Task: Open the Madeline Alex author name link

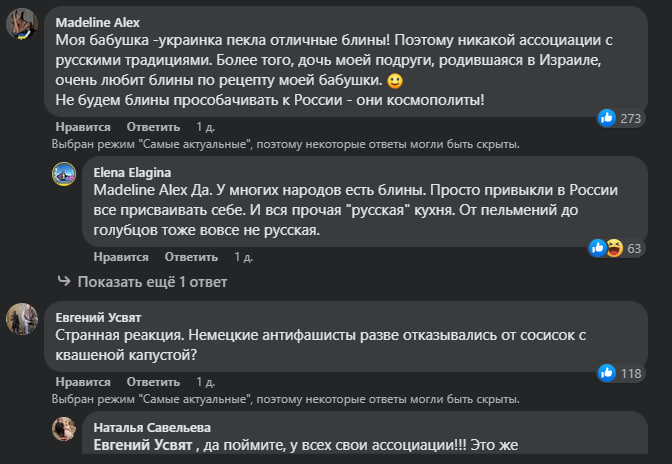Action: pyautogui.click(x=98, y=22)
